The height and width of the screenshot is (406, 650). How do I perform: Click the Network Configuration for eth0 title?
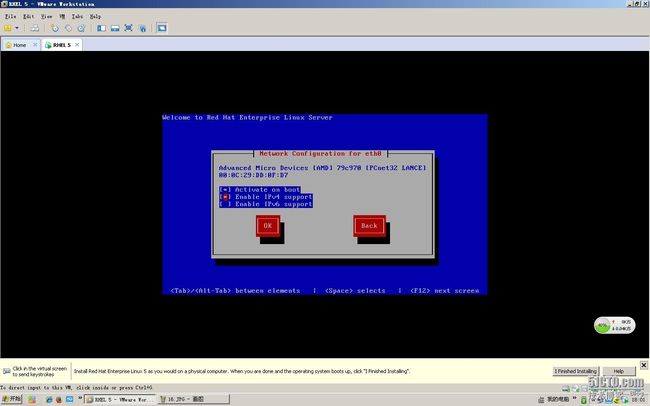coord(320,153)
